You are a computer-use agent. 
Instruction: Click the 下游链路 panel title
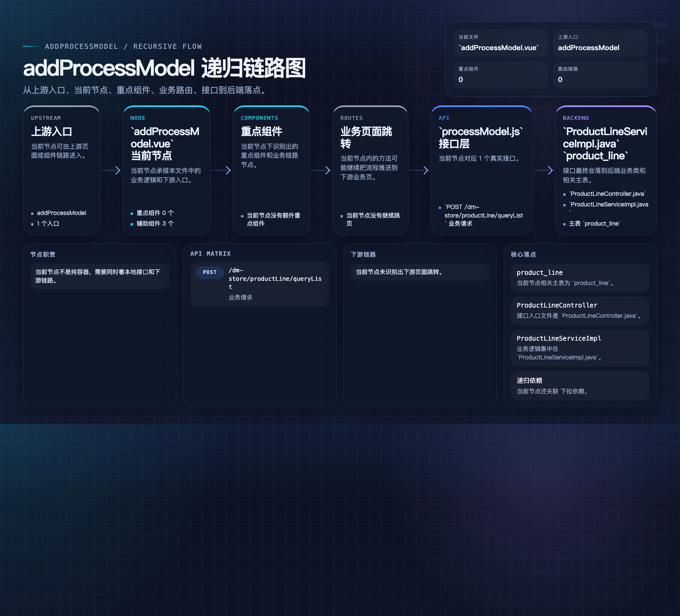tap(363, 254)
